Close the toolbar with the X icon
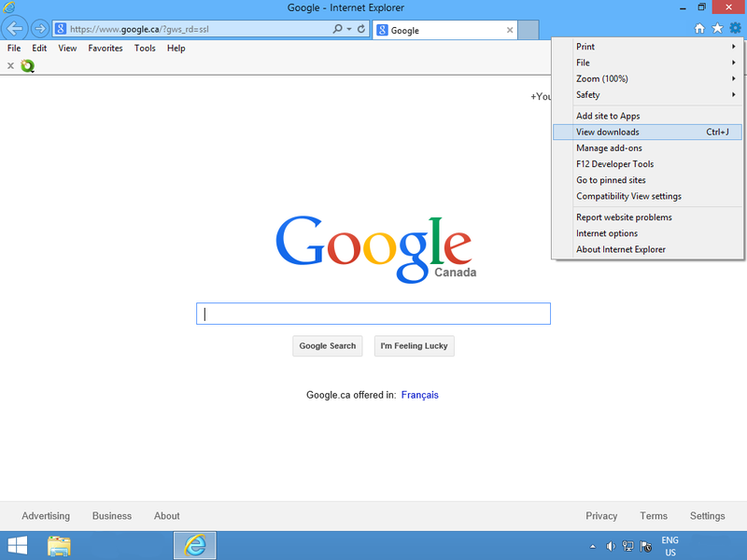The height and width of the screenshot is (560, 747). coord(10,65)
